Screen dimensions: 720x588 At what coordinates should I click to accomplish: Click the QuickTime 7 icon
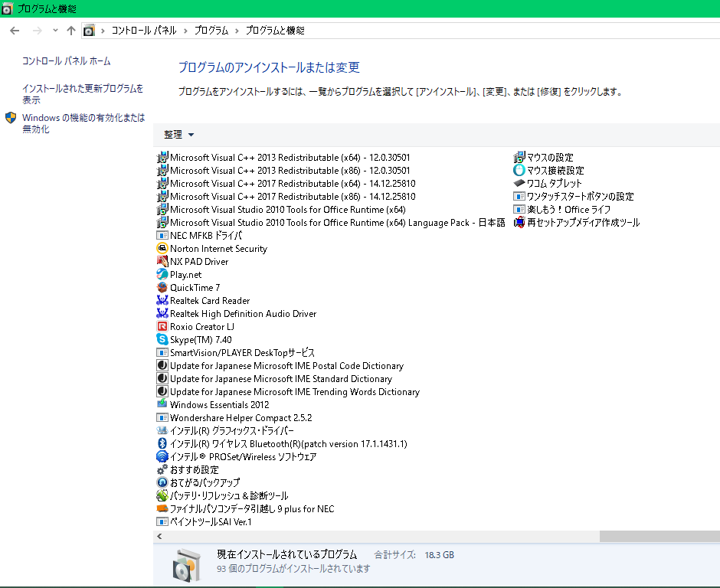click(162, 287)
